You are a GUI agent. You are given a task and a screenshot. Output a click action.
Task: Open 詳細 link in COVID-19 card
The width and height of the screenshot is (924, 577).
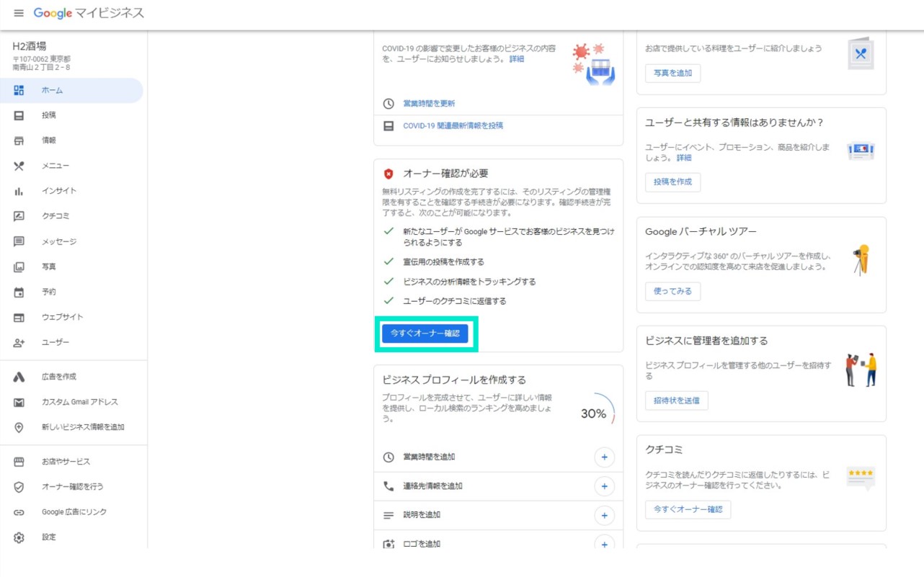coord(517,59)
